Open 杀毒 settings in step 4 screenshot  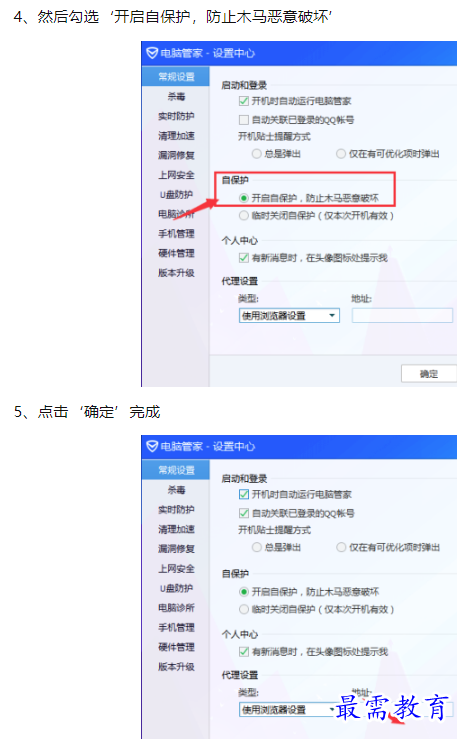[176, 97]
